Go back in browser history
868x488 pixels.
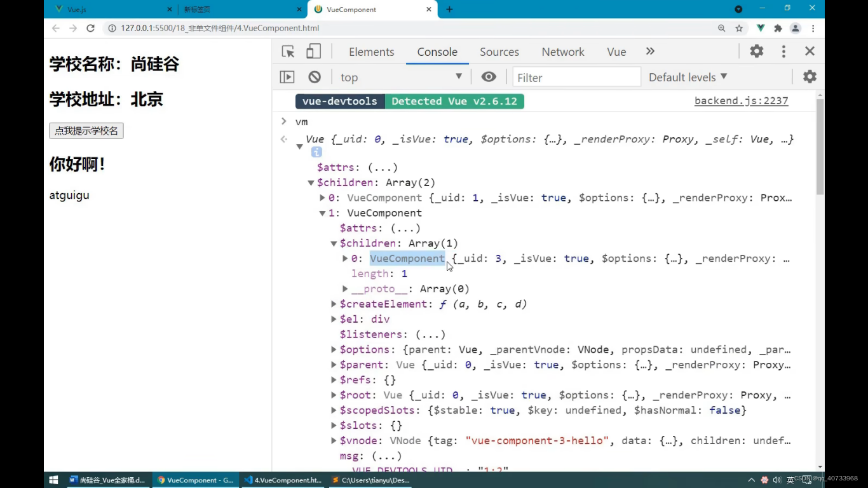[56, 28]
